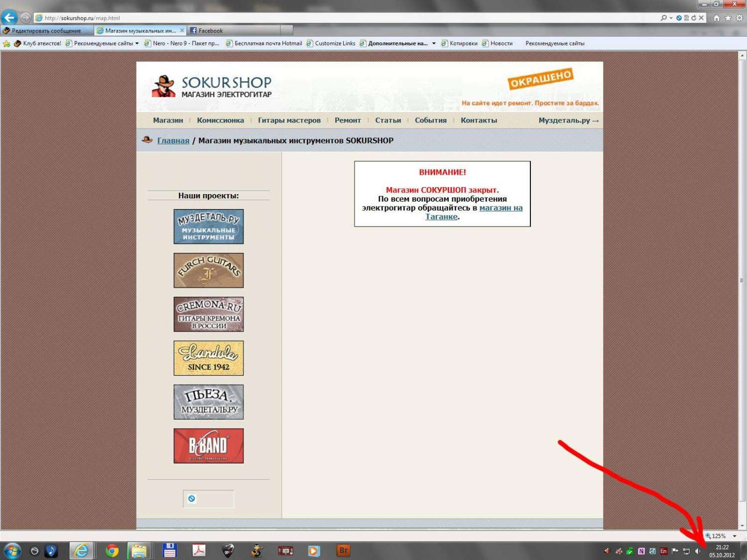This screenshot has height=560, width=747.
Task: Click the blocked content placeholder in sidebar
Action: (208, 499)
